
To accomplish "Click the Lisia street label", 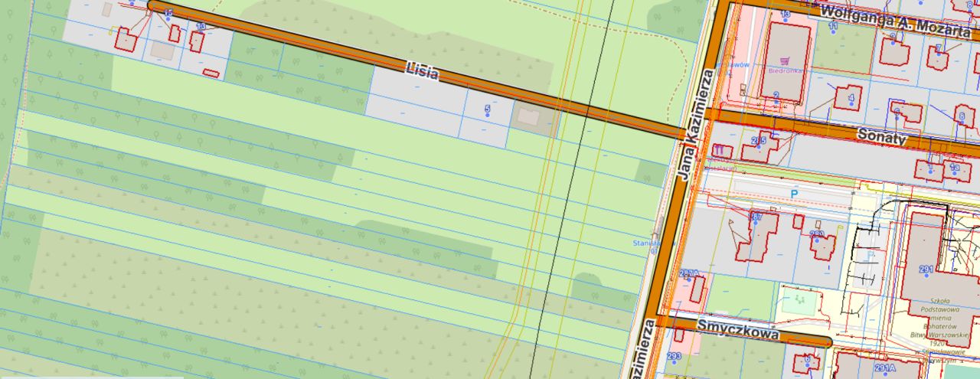I will [x=422, y=73].
